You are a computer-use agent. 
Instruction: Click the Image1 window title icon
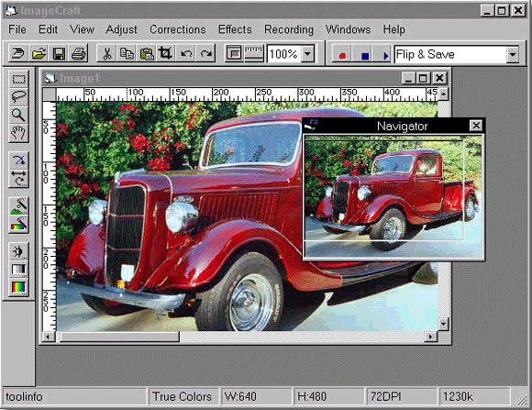tap(50, 78)
